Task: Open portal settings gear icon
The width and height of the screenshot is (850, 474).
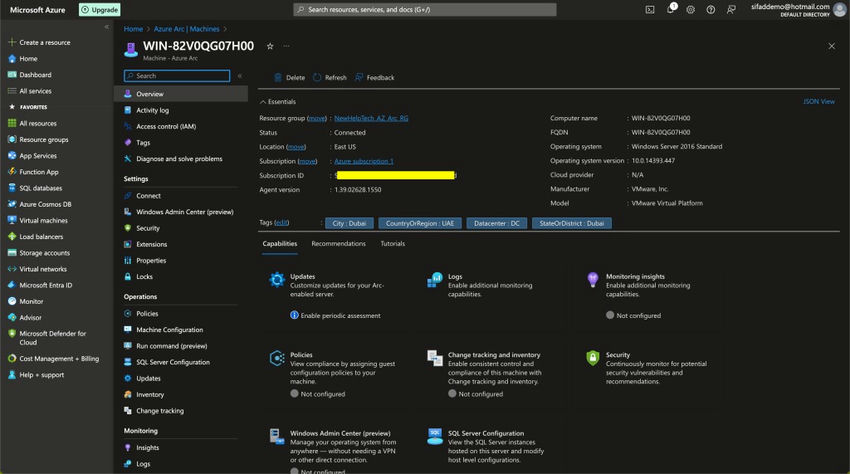Action: 691,9
